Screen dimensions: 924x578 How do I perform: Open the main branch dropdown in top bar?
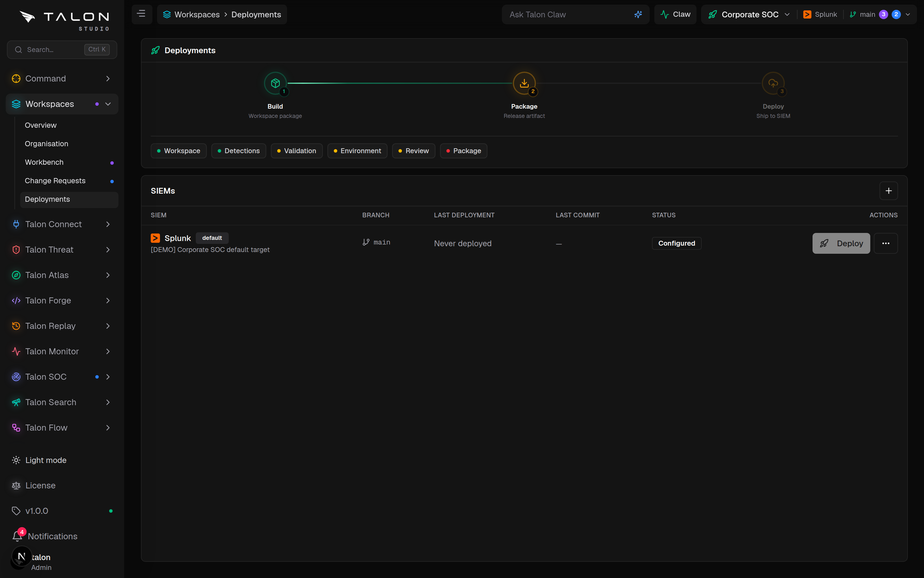[880, 14]
